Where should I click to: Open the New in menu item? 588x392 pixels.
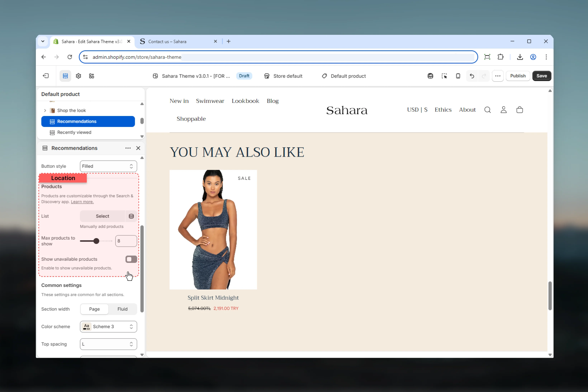(179, 101)
